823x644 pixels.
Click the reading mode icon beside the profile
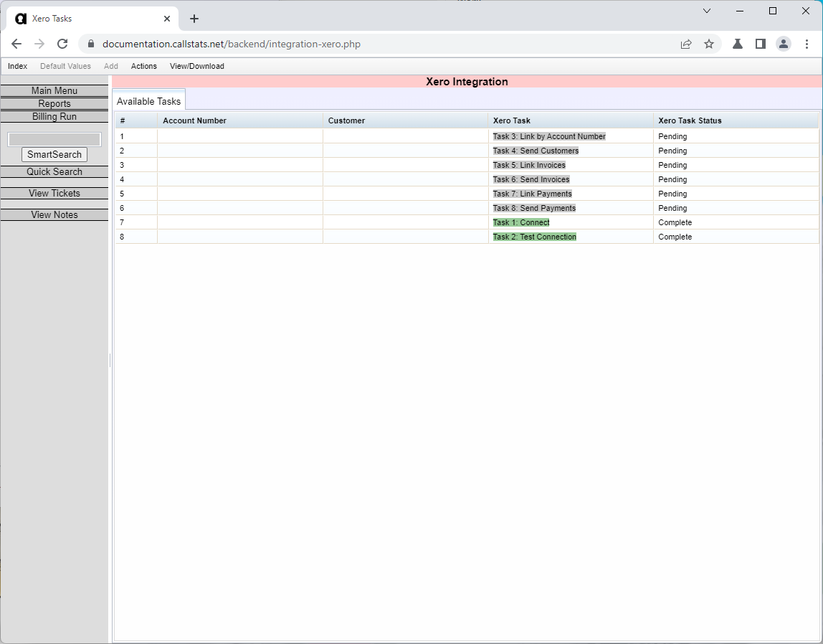[x=760, y=44]
